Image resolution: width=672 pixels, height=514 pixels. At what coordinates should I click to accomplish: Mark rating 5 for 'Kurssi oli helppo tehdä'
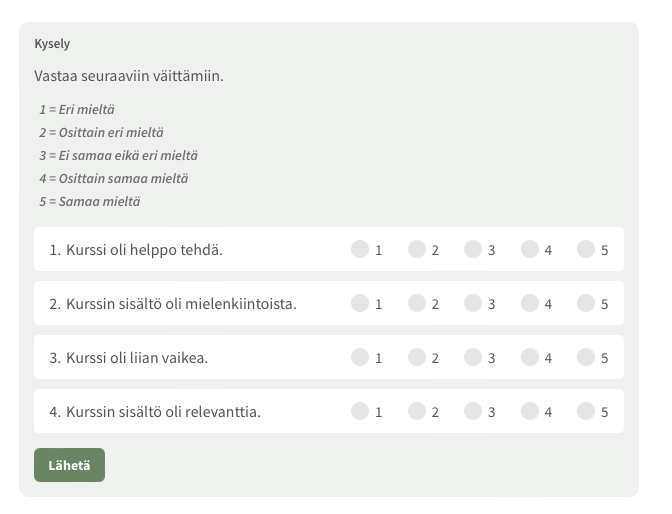(x=586, y=249)
